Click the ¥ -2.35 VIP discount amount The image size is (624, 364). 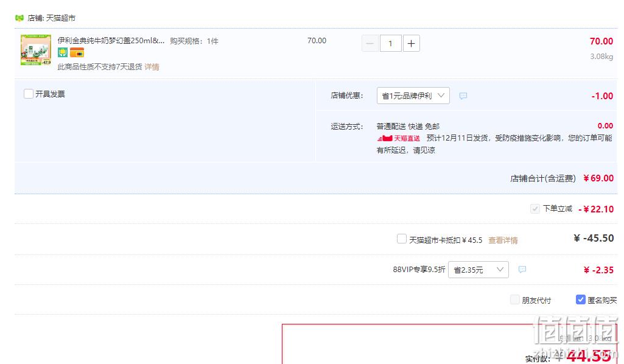pos(598,270)
